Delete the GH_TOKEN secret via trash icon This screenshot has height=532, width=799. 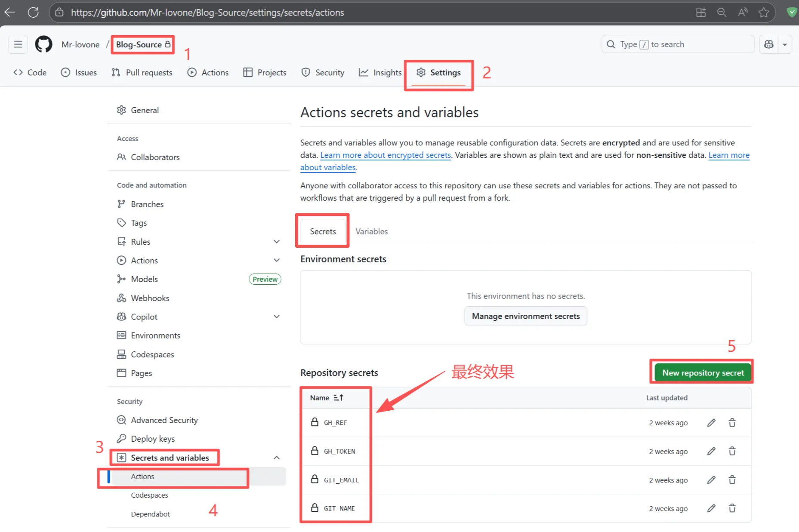click(x=732, y=451)
